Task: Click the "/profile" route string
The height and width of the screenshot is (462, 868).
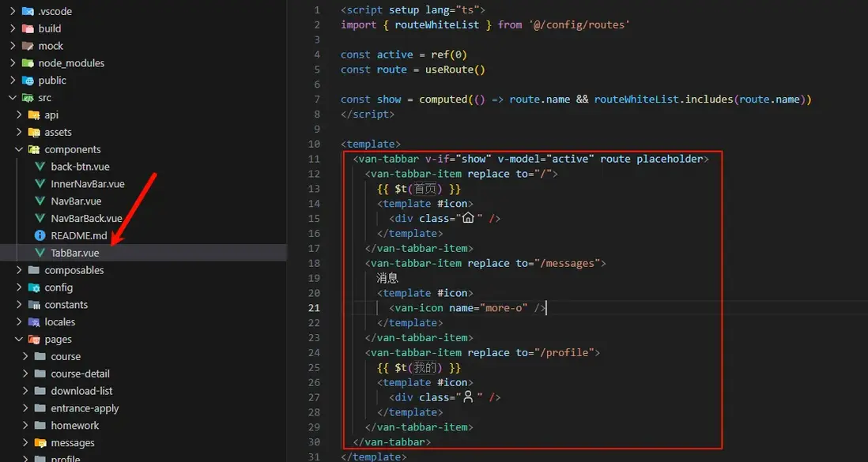Action: pyautogui.click(x=564, y=353)
